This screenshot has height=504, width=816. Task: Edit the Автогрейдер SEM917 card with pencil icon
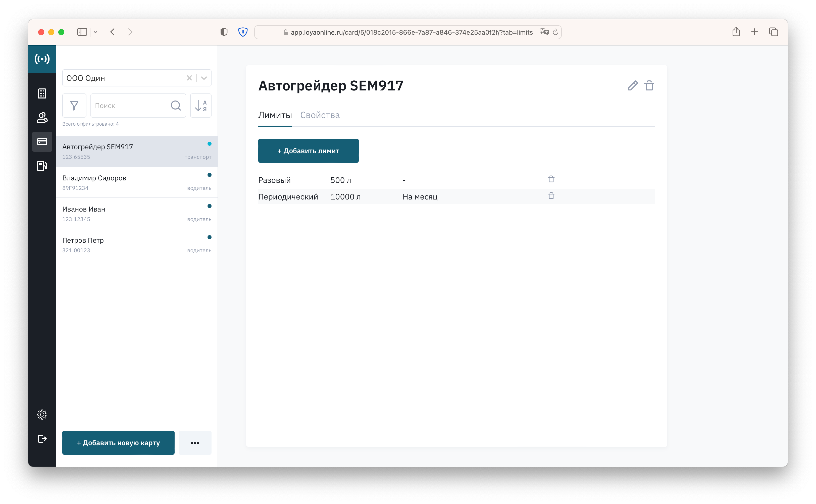point(633,86)
